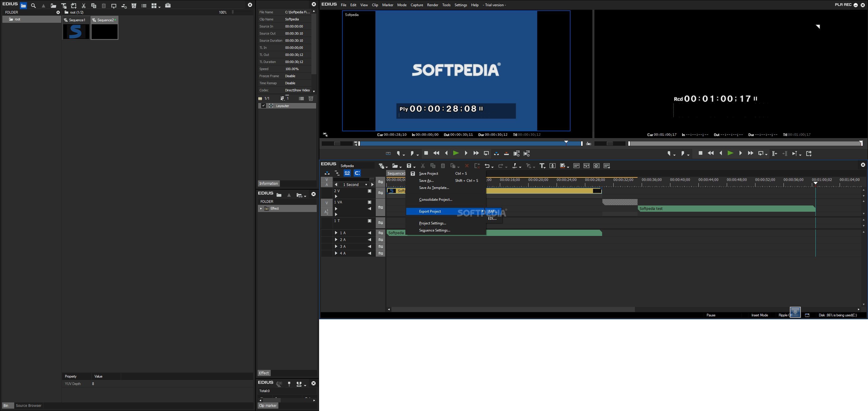The height and width of the screenshot is (411, 868).
Task: Expand the Effect folder tree item
Action: [x=261, y=209]
